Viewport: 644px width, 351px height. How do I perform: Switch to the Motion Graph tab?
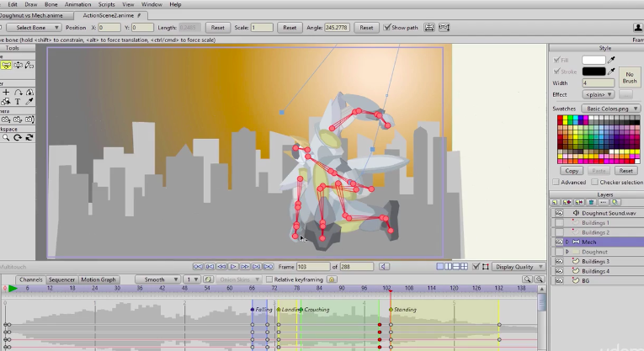pyautogui.click(x=98, y=279)
